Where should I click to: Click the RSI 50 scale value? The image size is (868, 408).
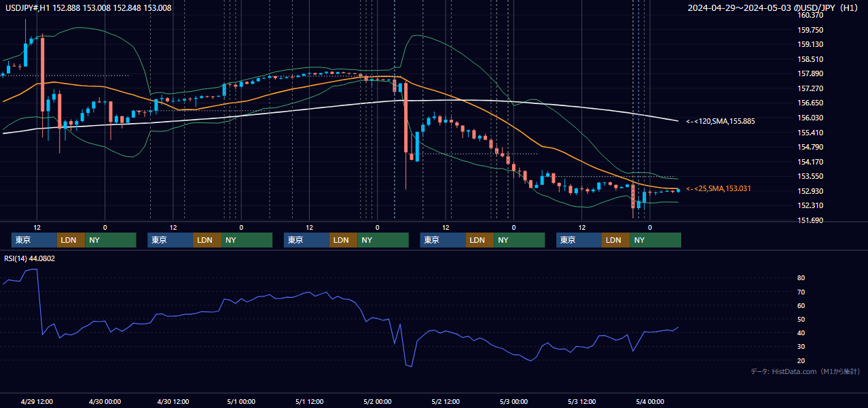point(801,319)
